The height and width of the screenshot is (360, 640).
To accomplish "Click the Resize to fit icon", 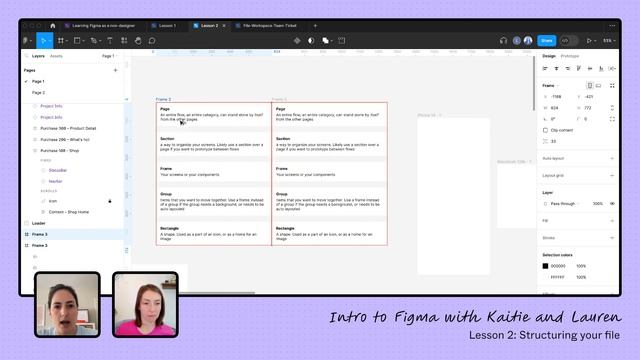I will coord(612,86).
